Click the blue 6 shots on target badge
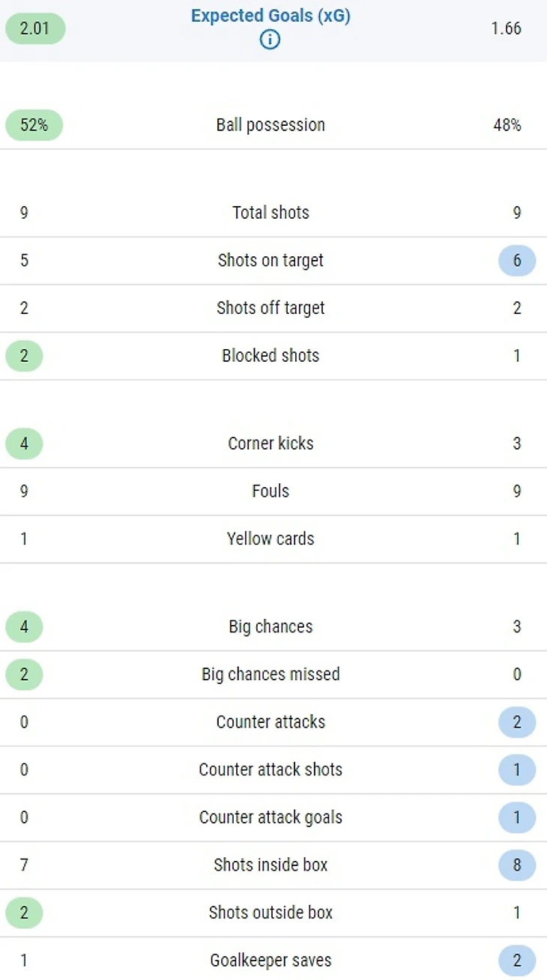Image resolution: width=547 pixels, height=980 pixels. coord(517,261)
